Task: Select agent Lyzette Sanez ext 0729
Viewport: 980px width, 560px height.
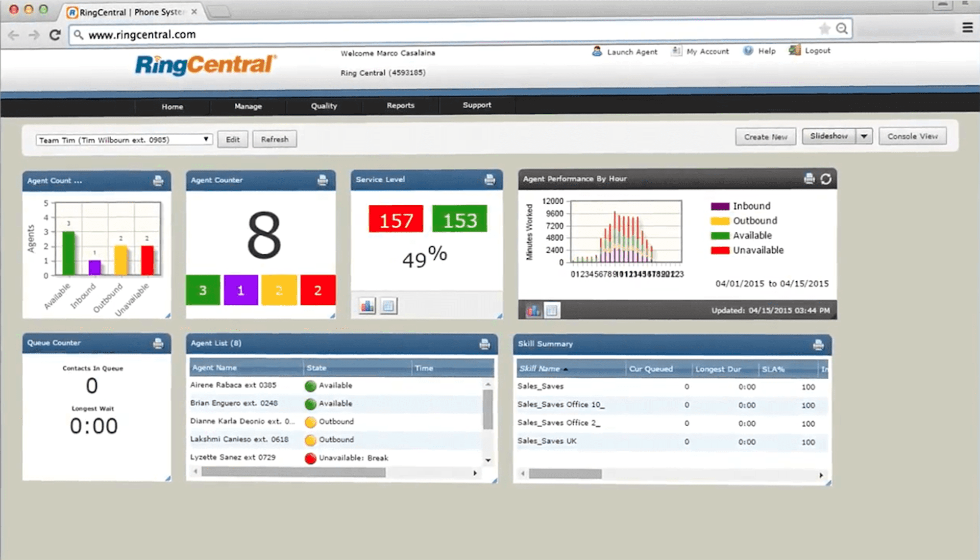Action: tap(336, 458)
